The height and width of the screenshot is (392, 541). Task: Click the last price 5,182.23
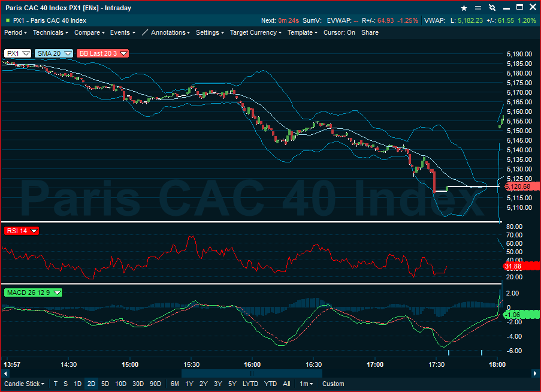tap(470, 21)
